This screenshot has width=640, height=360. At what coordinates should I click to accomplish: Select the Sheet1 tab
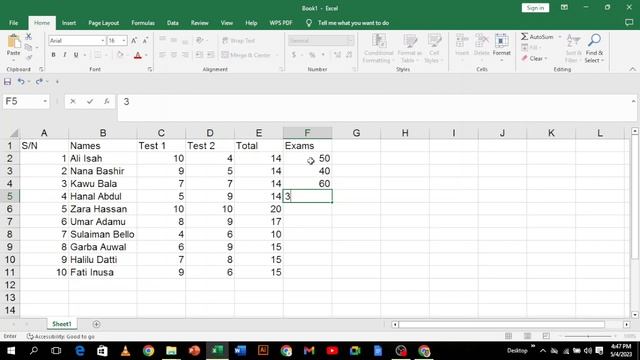[x=62, y=324]
